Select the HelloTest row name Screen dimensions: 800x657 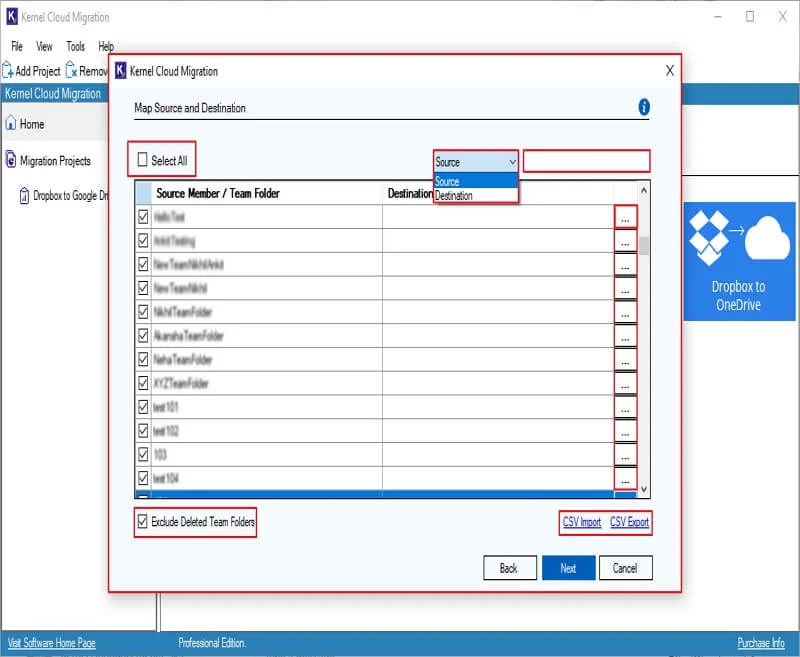169,217
